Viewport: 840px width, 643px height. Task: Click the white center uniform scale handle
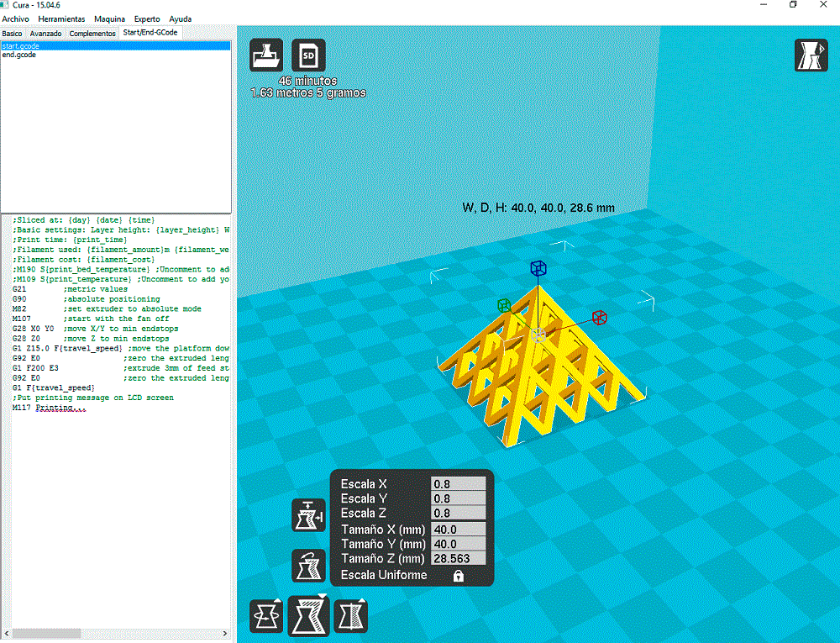(x=538, y=335)
